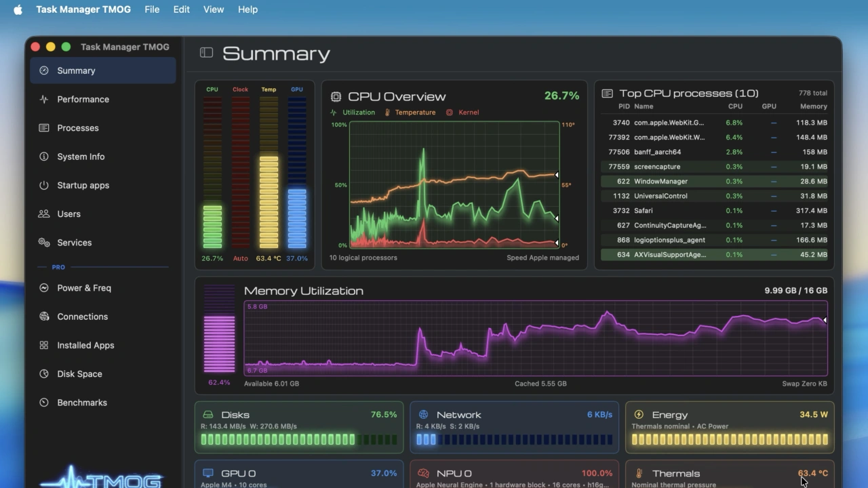Go to the Performance section
Image resolution: width=868 pixels, height=488 pixels.
[x=103, y=99]
